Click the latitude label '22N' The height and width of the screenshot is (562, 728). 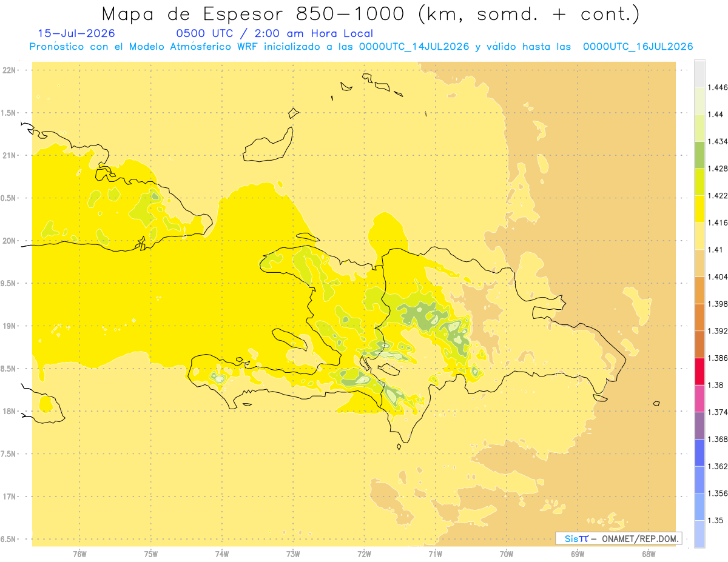pyautogui.click(x=10, y=70)
